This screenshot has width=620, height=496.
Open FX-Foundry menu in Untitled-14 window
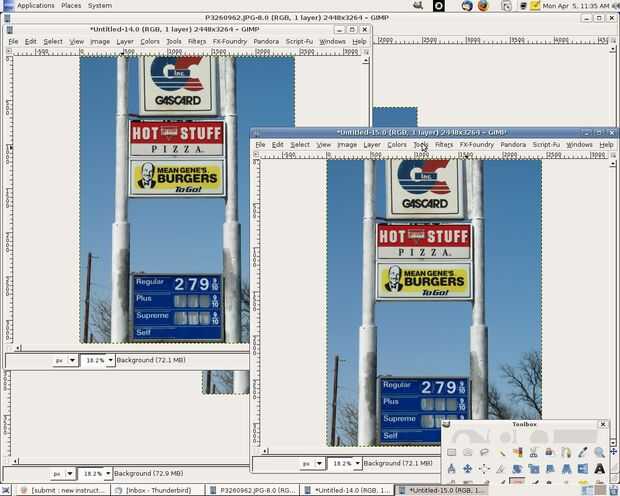[x=229, y=42]
